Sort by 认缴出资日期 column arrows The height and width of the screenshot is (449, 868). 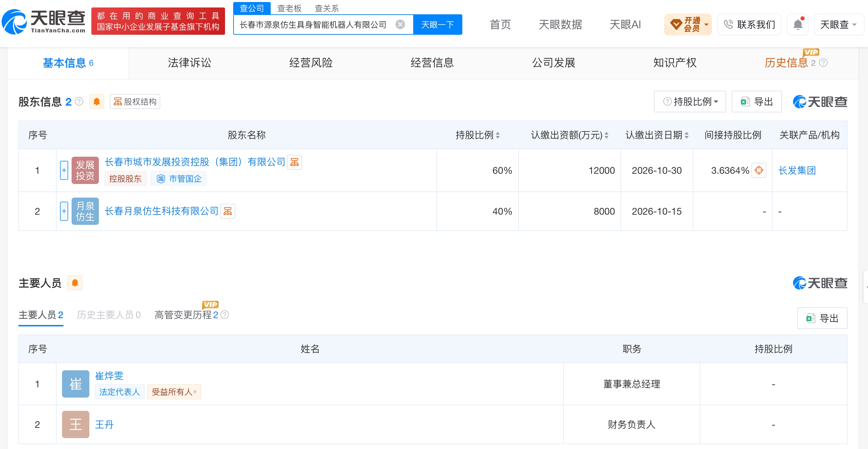687,135
